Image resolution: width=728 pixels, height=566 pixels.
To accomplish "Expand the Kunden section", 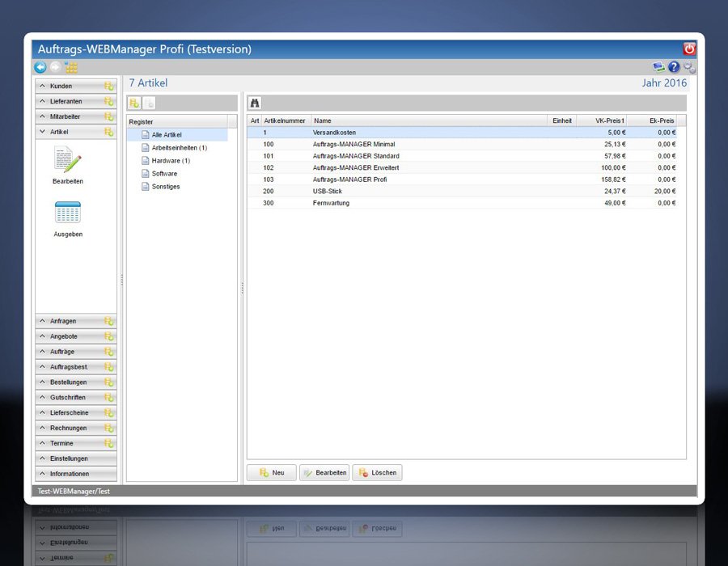I will 76,86.
